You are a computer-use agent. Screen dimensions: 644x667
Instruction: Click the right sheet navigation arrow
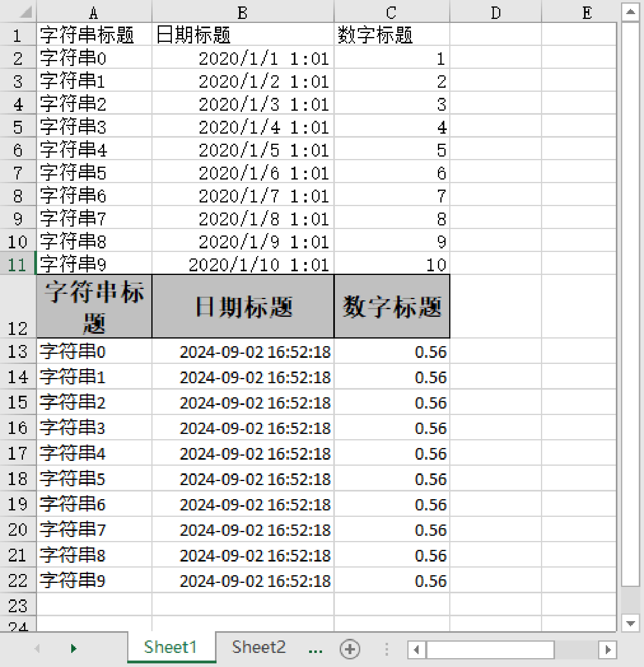[x=74, y=649]
